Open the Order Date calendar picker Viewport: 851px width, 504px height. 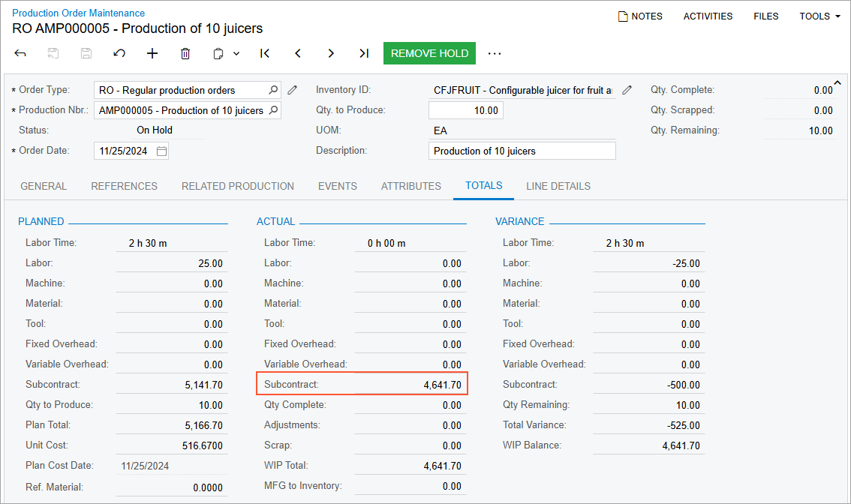tap(161, 151)
